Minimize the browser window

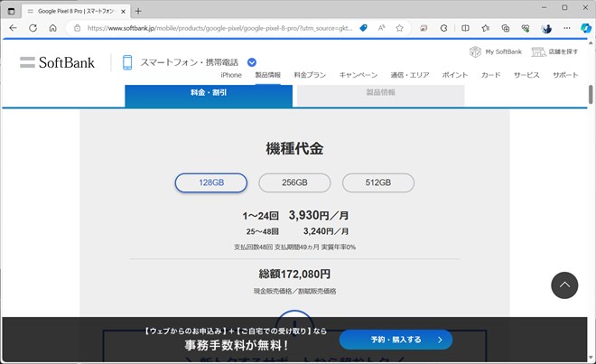click(545, 7)
